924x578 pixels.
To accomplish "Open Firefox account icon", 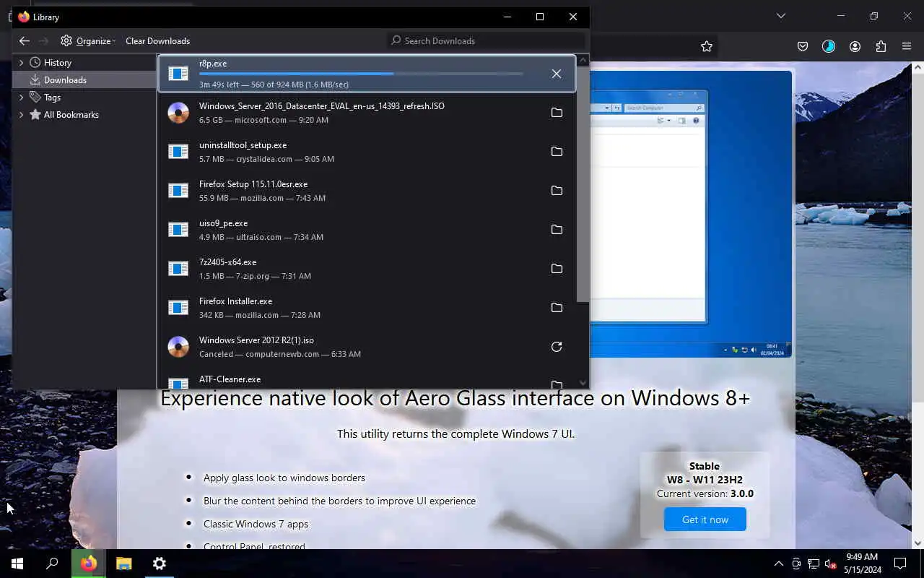I will coord(855,46).
